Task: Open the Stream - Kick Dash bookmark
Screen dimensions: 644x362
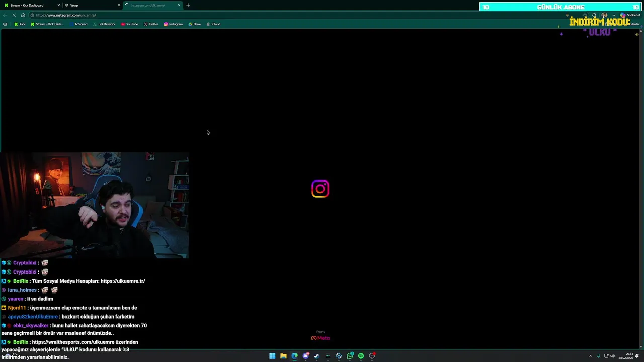Action: (47, 24)
